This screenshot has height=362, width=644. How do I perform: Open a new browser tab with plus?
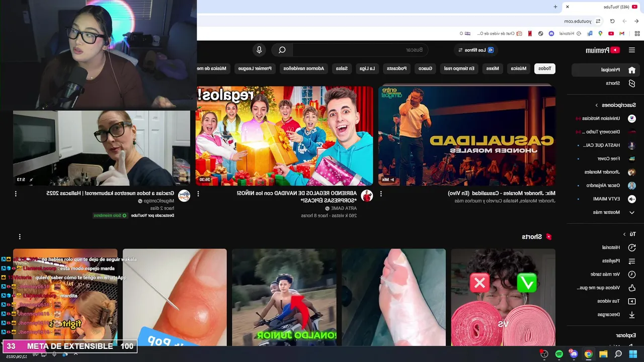[555, 7]
